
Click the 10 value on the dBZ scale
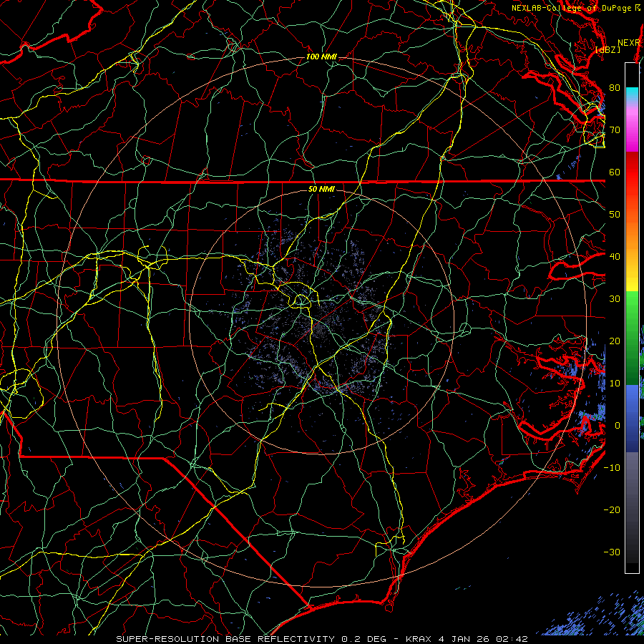pyautogui.click(x=615, y=384)
